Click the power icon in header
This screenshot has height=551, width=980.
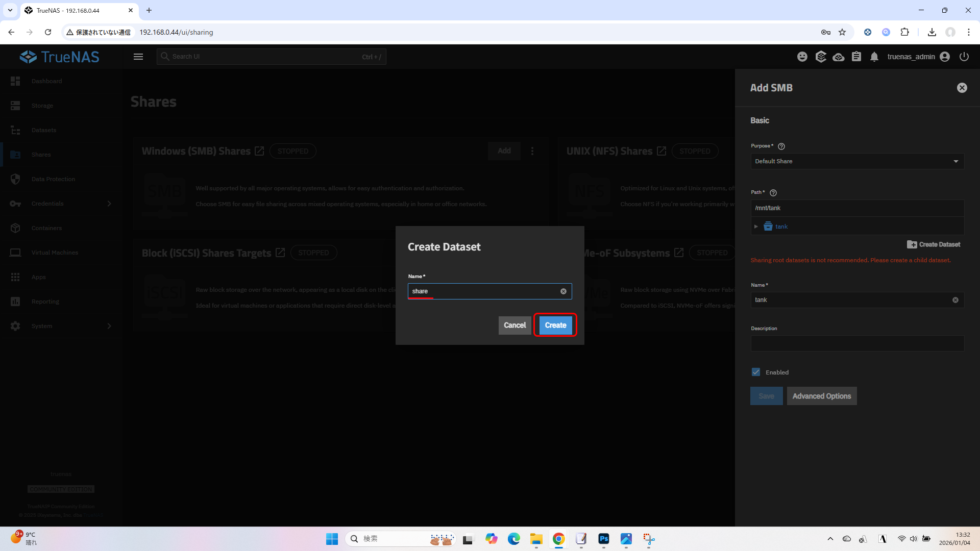click(964, 57)
